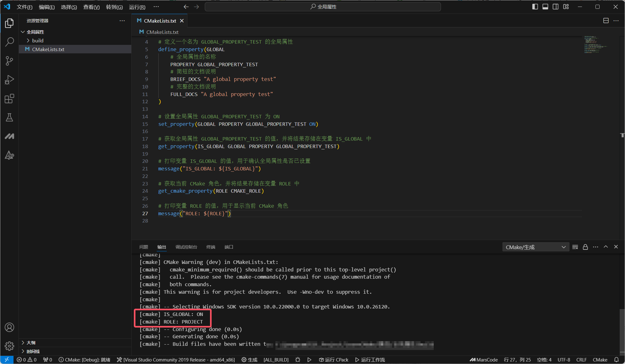Open the Explorer view in activity bar
The image size is (625, 364).
(x=9, y=23)
